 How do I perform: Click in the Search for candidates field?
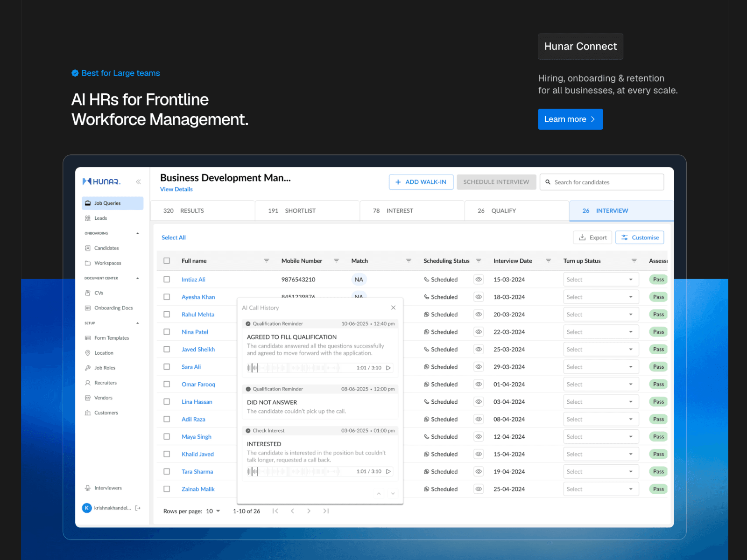pyautogui.click(x=602, y=182)
